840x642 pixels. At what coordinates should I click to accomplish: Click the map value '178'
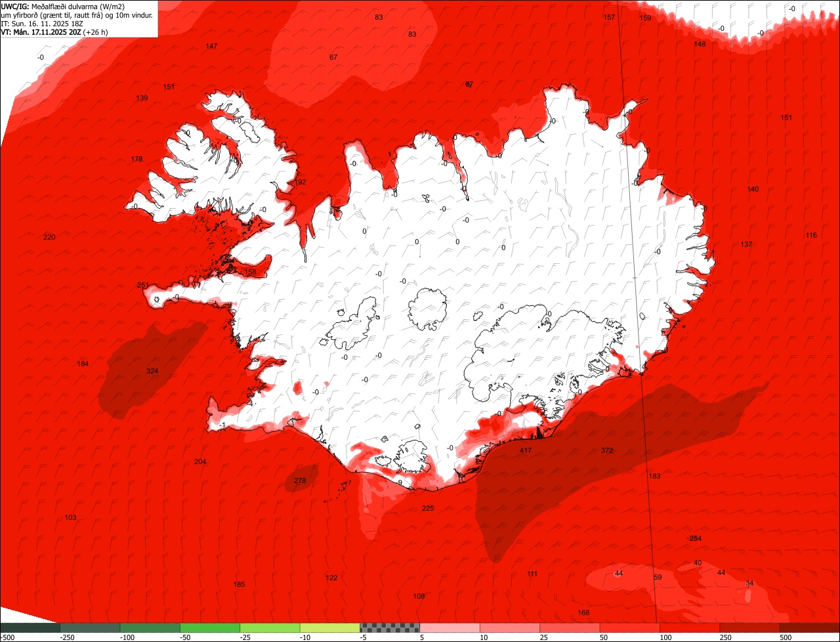(x=136, y=160)
